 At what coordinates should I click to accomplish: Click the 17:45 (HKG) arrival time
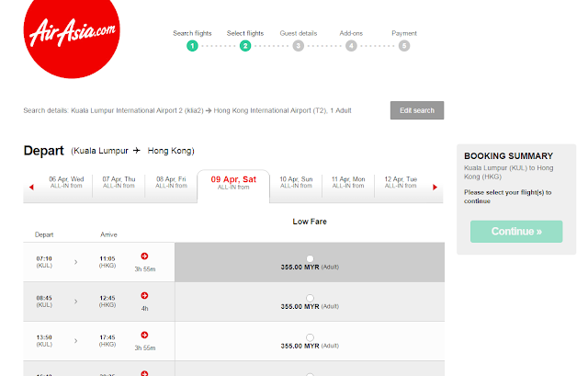[107, 341]
